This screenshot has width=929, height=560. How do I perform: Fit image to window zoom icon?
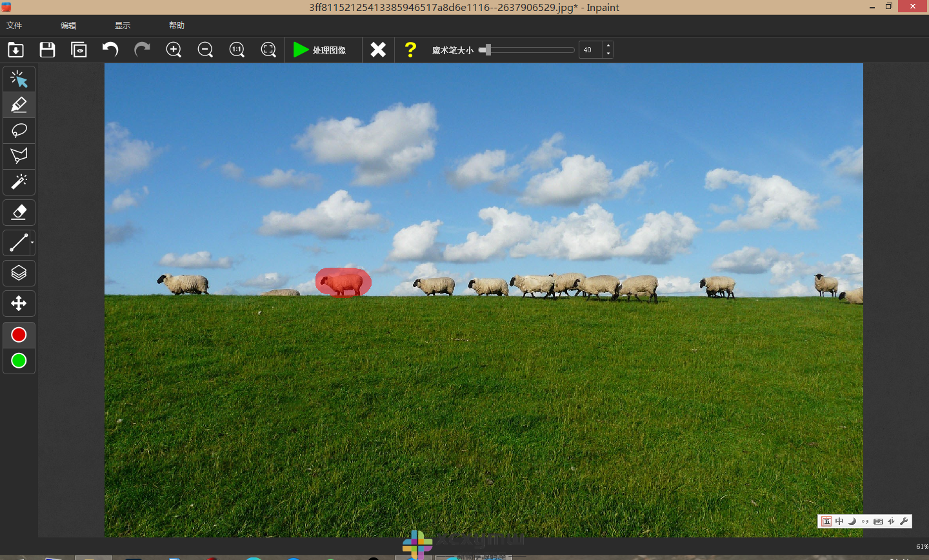point(268,50)
